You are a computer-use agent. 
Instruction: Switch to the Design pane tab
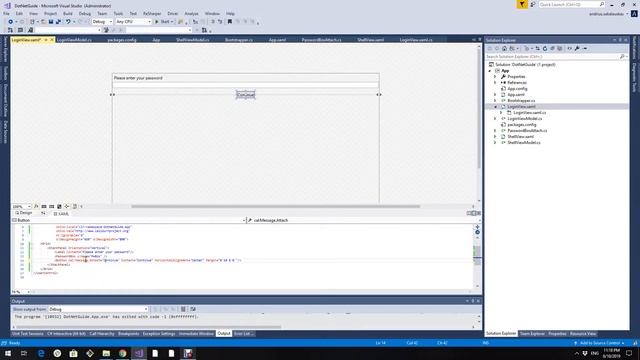pos(24,213)
